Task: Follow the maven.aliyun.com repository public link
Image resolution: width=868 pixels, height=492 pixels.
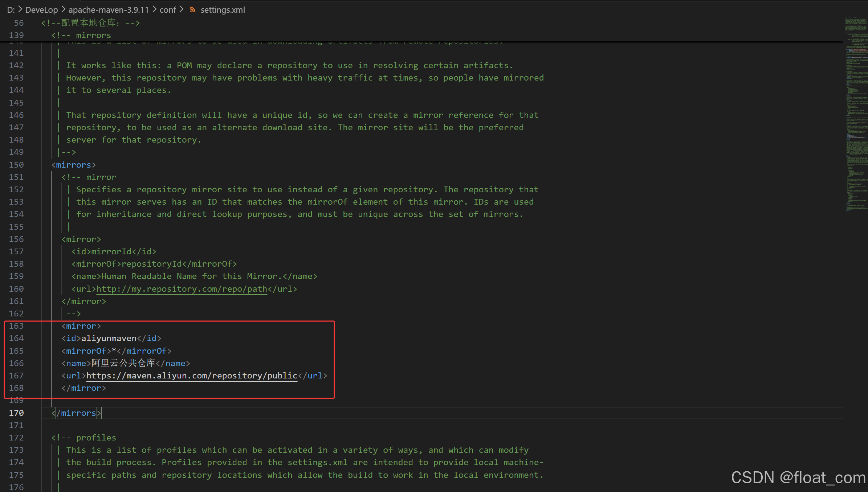Action: pyautogui.click(x=192, y=376)
